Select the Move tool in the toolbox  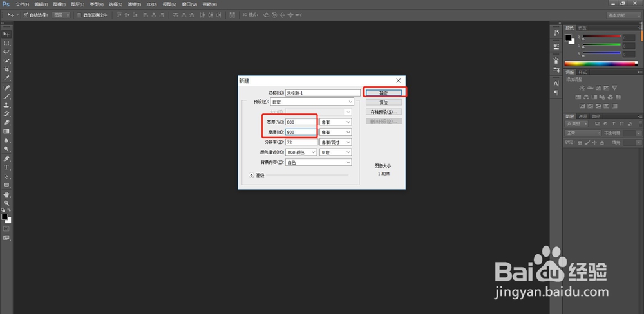tap(6, 34)
